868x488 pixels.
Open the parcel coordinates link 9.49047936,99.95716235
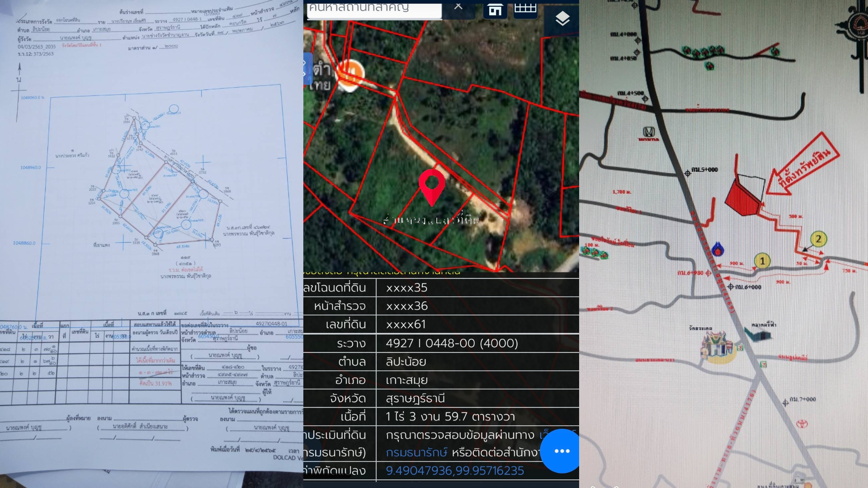coord(455,471)
